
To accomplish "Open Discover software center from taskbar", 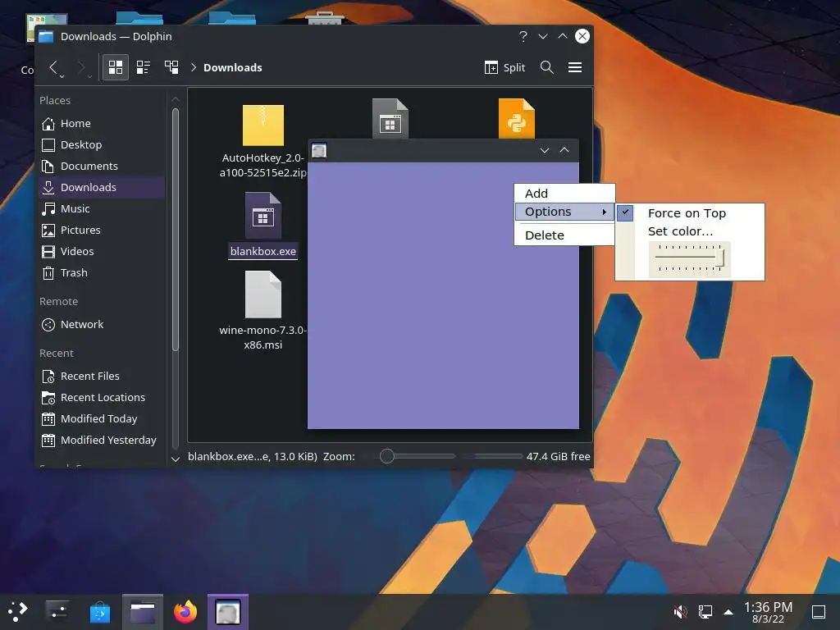I will click(99, 612).
